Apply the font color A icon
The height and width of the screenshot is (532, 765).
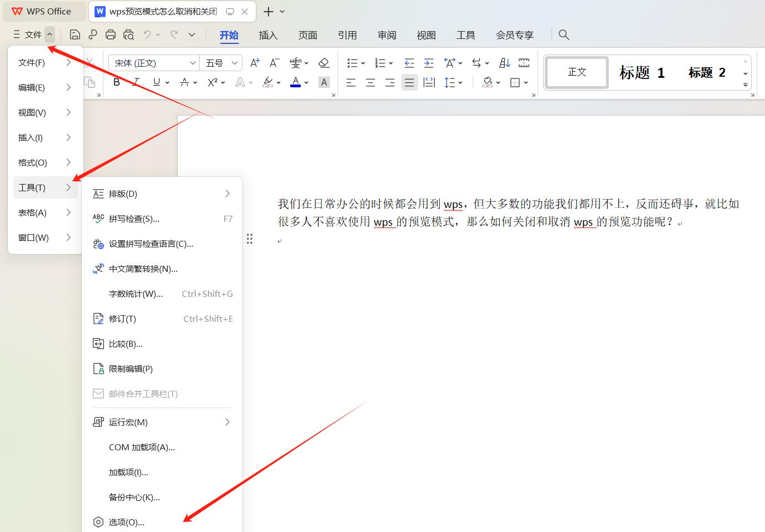(296, 82)
